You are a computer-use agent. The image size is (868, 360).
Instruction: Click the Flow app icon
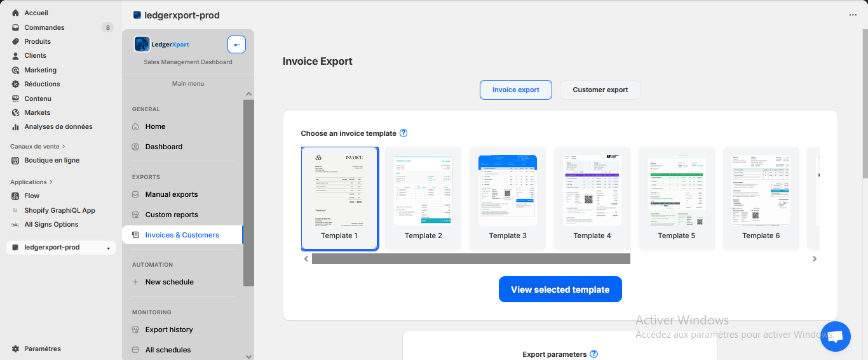point(15,196)
